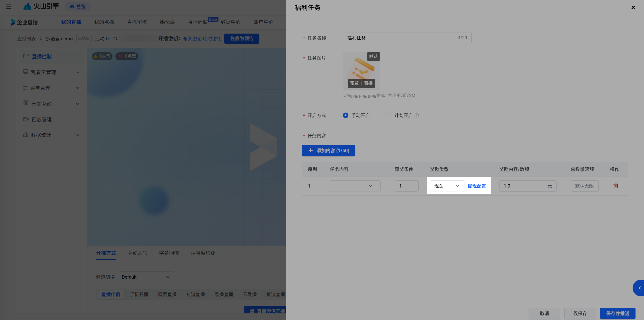The image size is (644, 320).
Task: Open the 现金 reward type dropdown
Action: point(447,186)
